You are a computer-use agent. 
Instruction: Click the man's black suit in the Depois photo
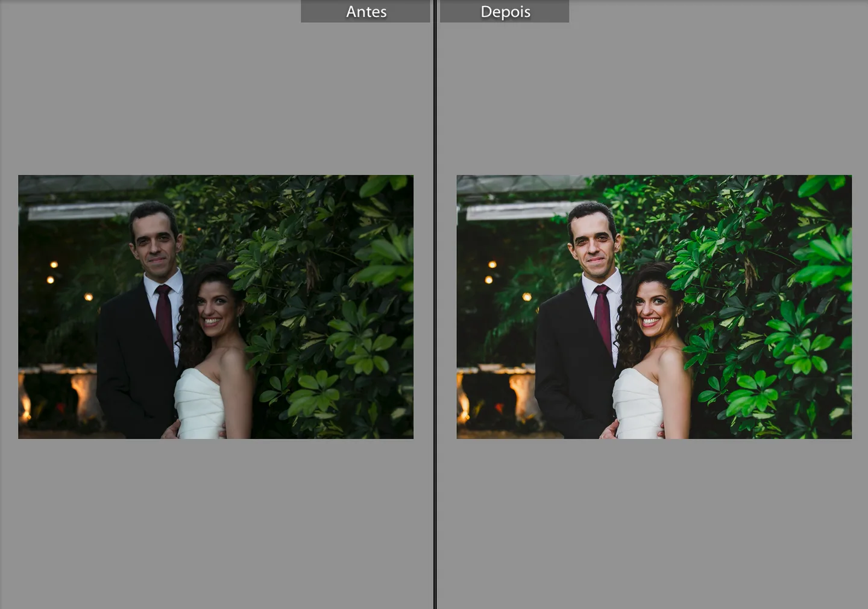[x=570, y=368]
